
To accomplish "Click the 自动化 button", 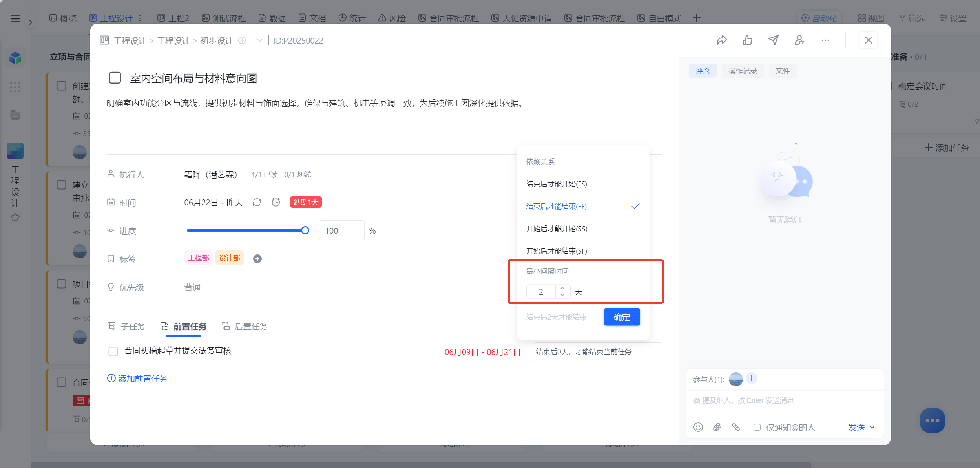I will click(819, 18).
